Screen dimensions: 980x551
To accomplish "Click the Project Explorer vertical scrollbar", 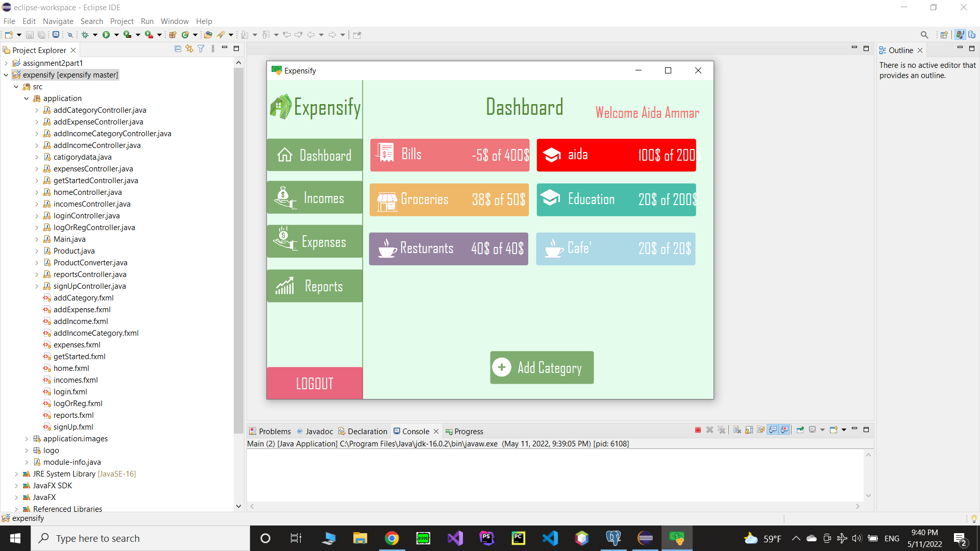I will point(238,250).
